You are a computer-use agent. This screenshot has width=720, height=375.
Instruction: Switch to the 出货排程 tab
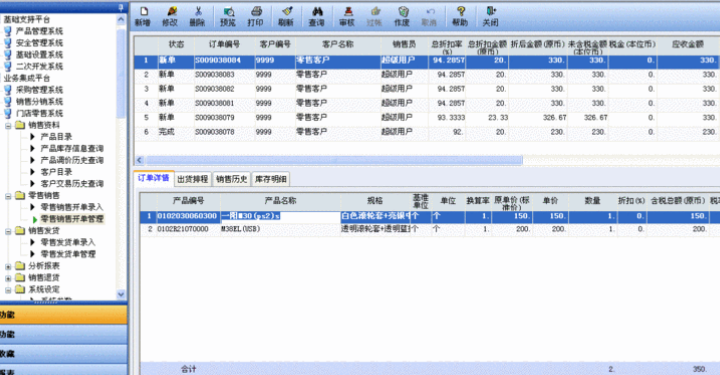click(192, 179)
